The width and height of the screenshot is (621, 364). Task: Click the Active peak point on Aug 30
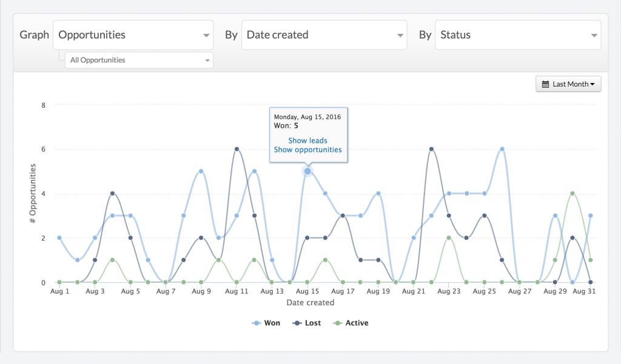pyautogui.click(x=572, y=193)
